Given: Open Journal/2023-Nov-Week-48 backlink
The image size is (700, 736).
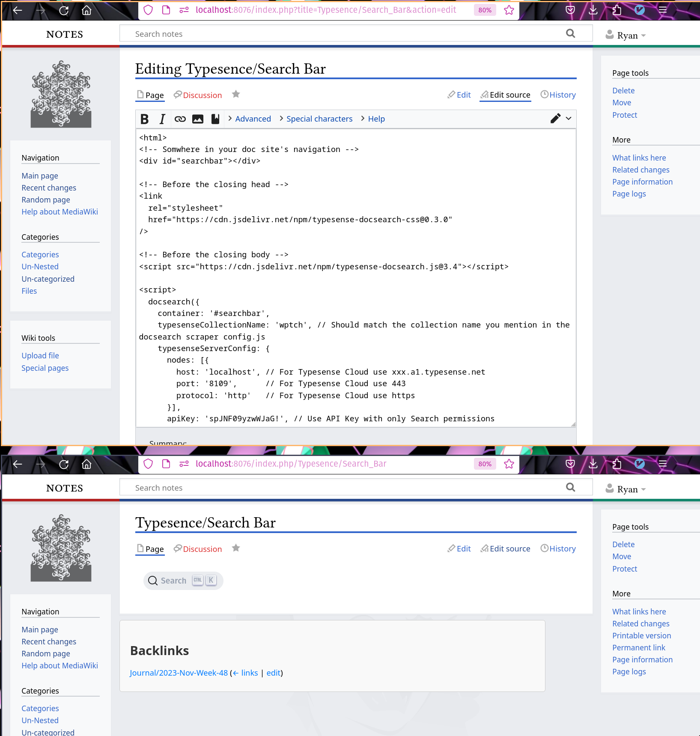Looking at the screenshot, I should (179, 673).
